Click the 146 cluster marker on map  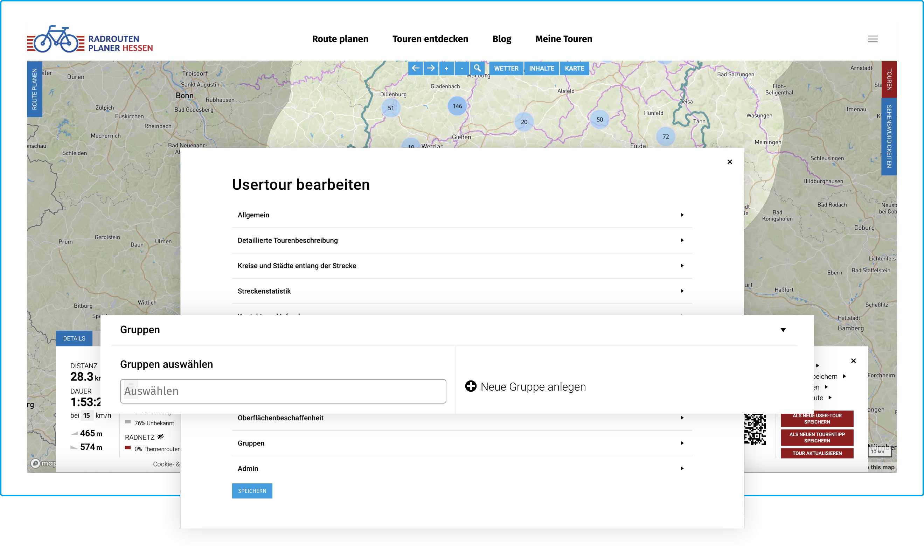(457, 106)
